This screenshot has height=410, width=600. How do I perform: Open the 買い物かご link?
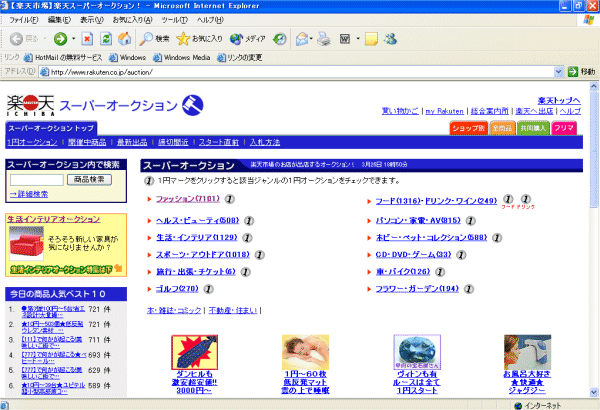click(400, 111)
